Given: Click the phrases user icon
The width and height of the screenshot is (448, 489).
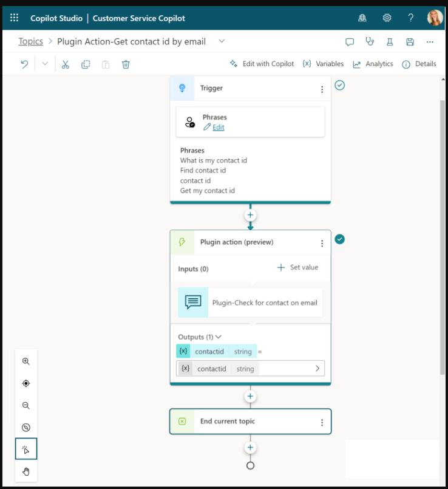Looking at the screenshot, I should pyautogui.click(x=190, y=122).
